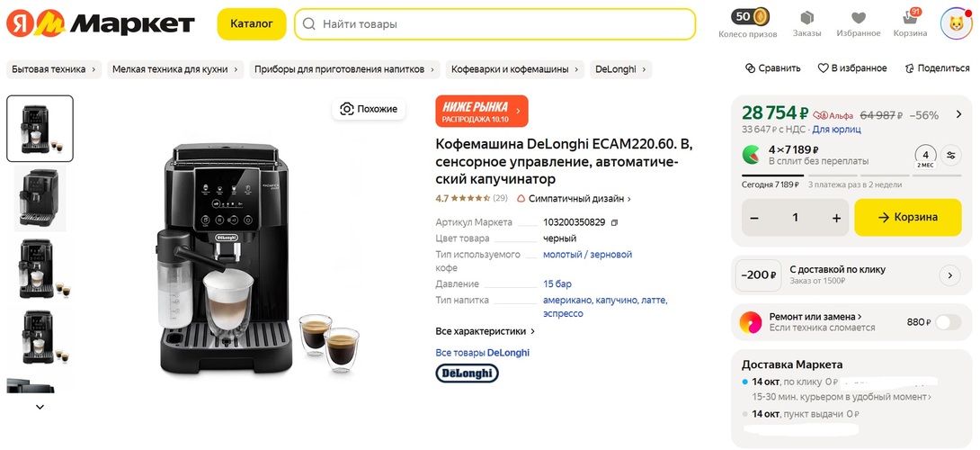Increase quantity with plus button
980x450 pixels.
(836, 218)
